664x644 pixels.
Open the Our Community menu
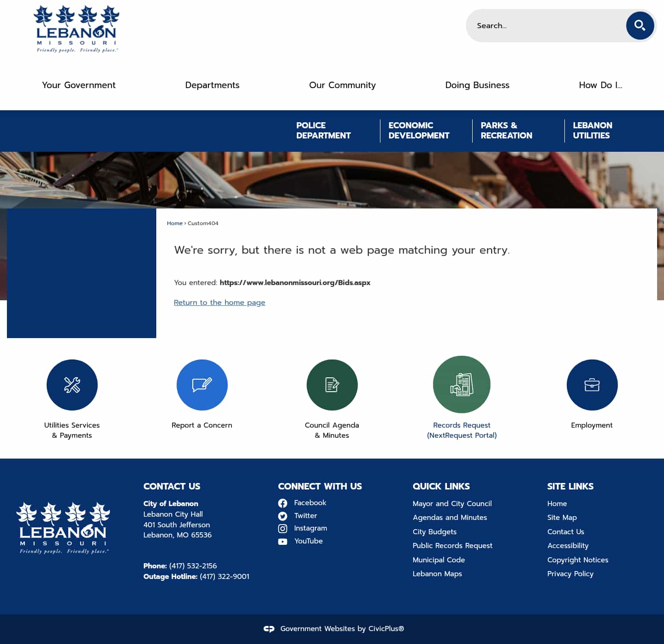click(x=342, y=85)
